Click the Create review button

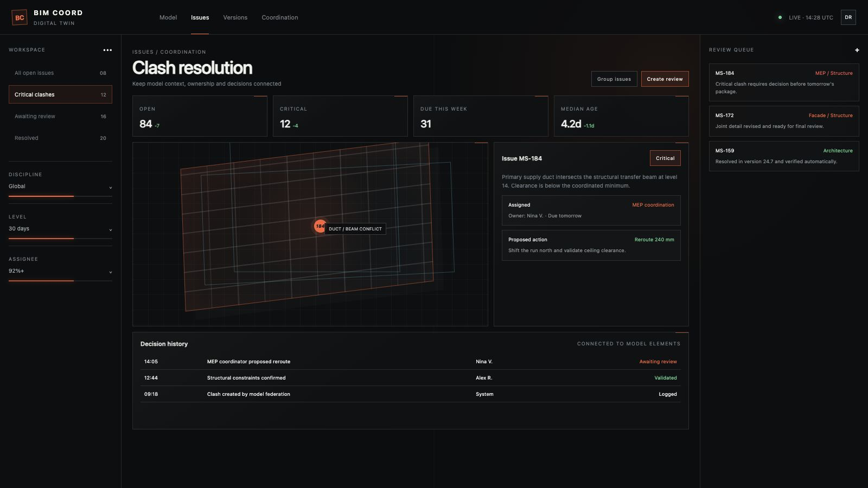(665, 79)
